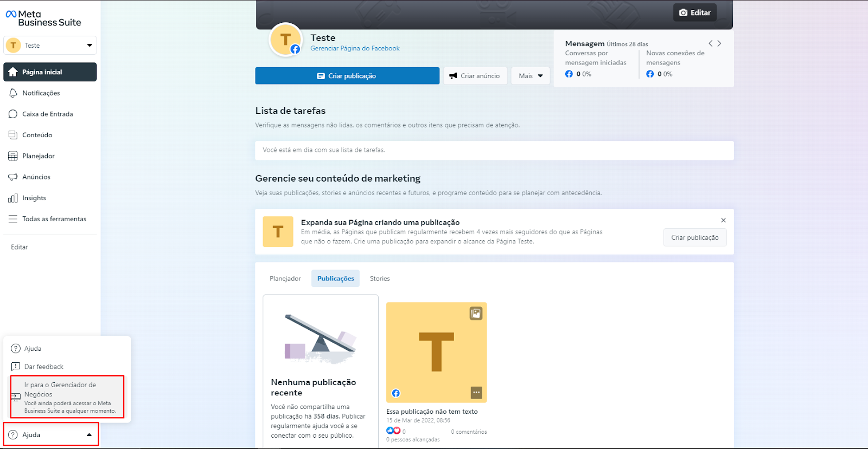Click the photo icon on the post thumbnail
868x449 pixels.
[476, 313]
